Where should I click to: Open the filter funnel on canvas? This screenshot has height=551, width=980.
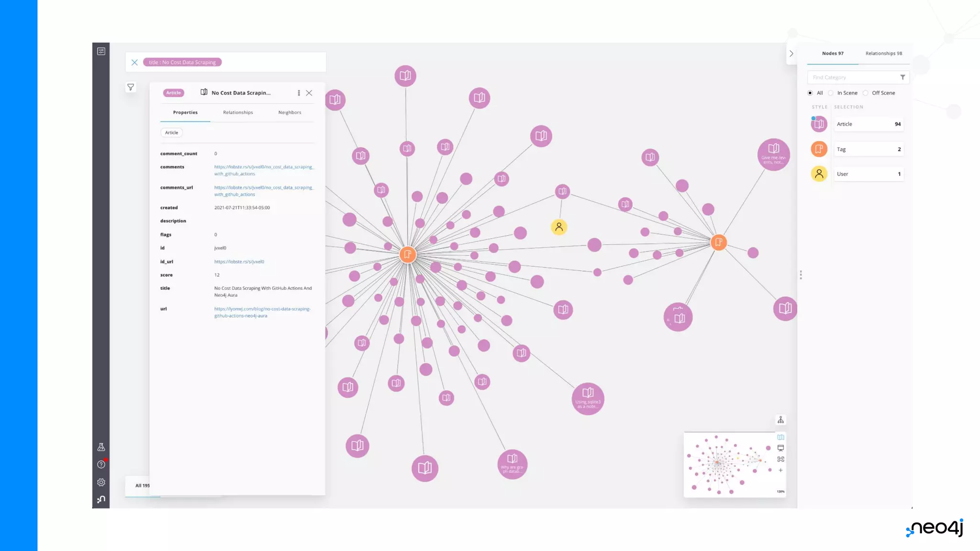tap(131, 87)
